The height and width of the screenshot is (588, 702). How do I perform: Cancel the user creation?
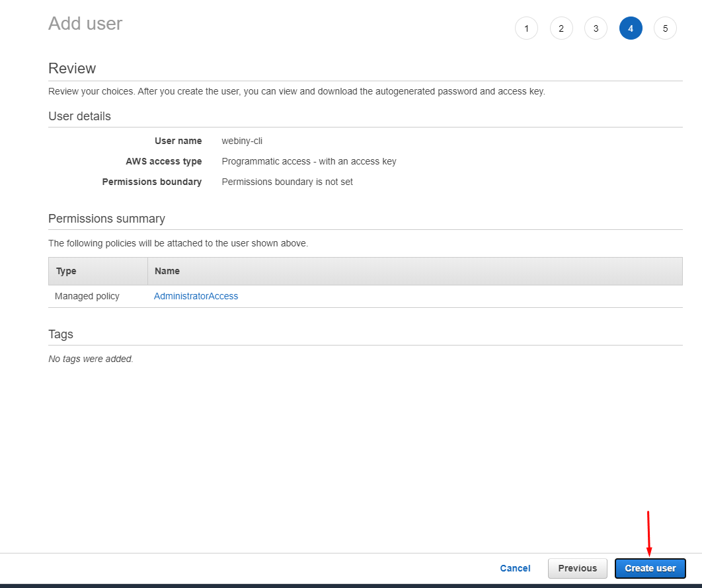coord(515,568)
